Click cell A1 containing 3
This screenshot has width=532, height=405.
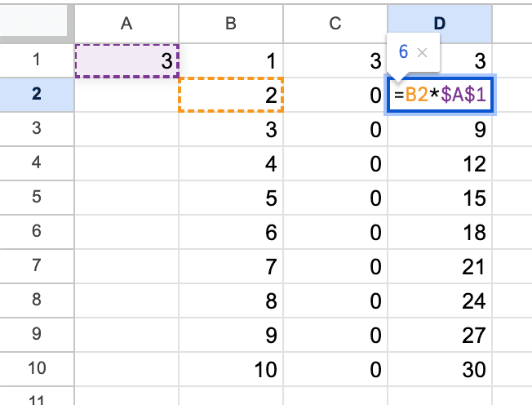pos(126,61)
